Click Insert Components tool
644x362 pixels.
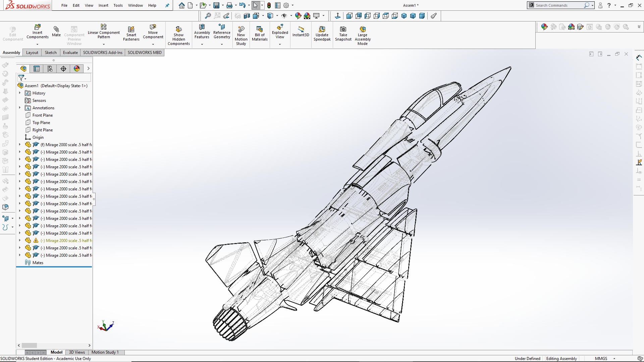tap(38, 32)
